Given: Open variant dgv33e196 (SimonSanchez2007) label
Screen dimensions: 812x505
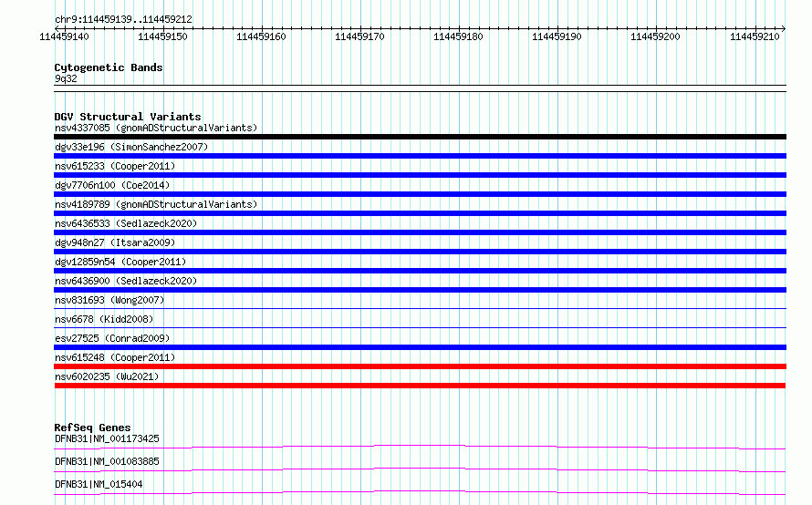Looking at the screenshot, I should (131, 147).
